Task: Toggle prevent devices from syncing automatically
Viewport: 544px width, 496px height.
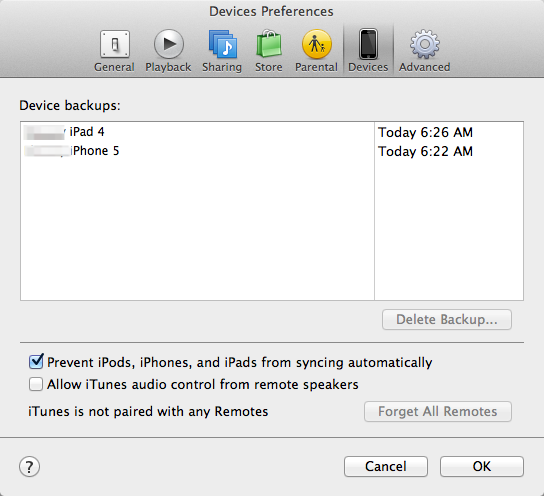Action: tap(36, 362)
